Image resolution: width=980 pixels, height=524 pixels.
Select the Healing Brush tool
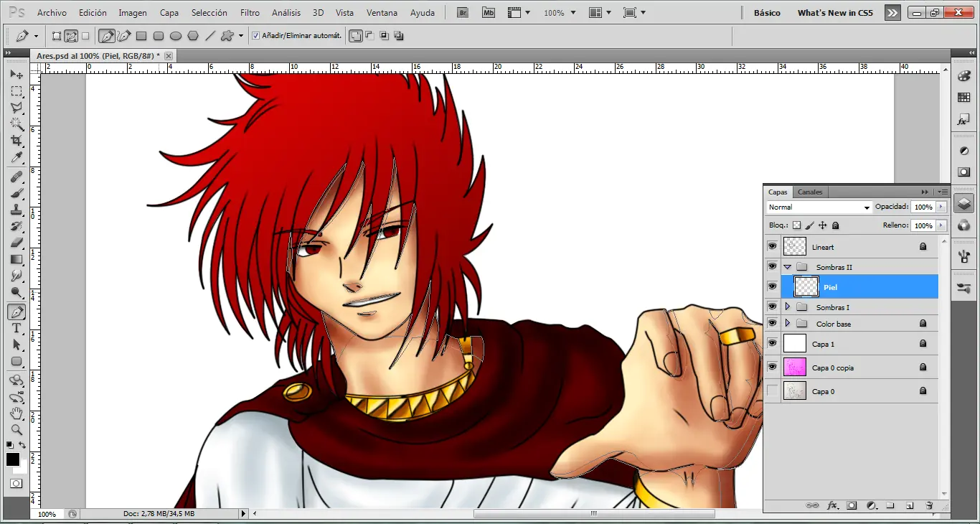pos(16,177)
